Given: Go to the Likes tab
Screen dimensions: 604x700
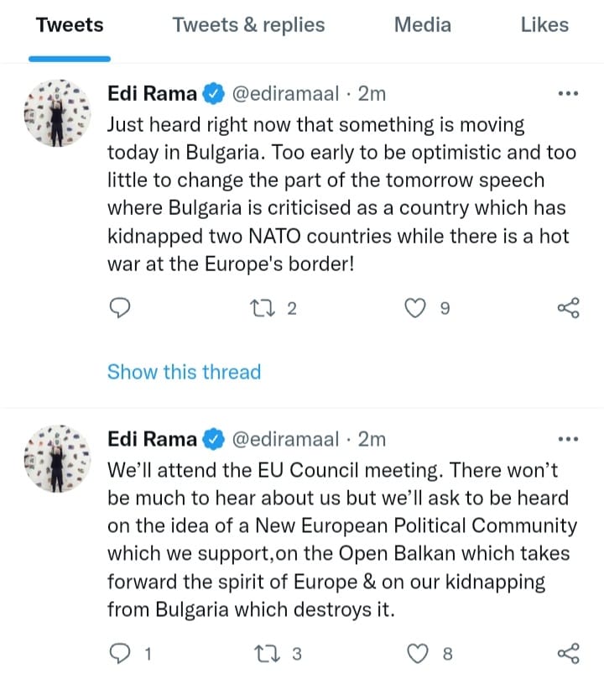Looking at the screenshot, I should click(x=544, y=25).
